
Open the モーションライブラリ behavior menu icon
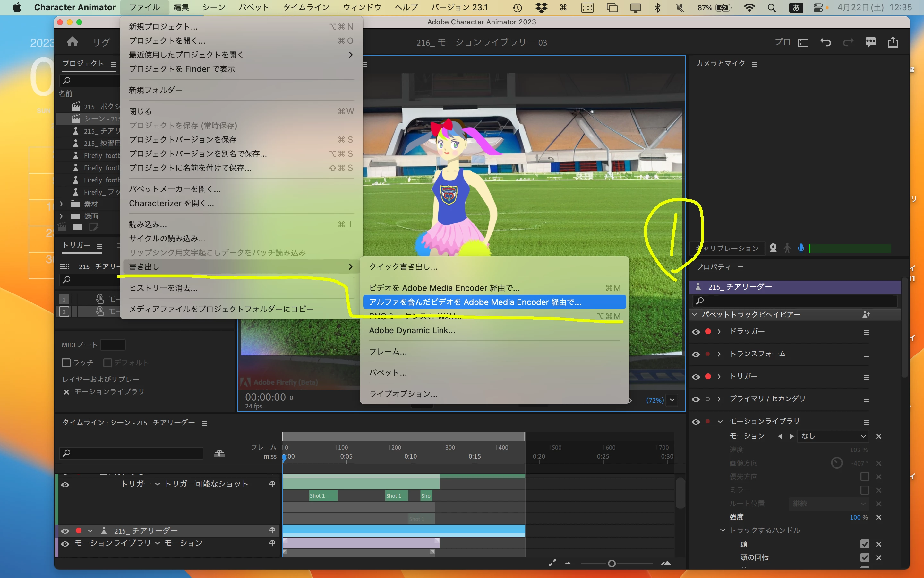[x=866, y=422]
